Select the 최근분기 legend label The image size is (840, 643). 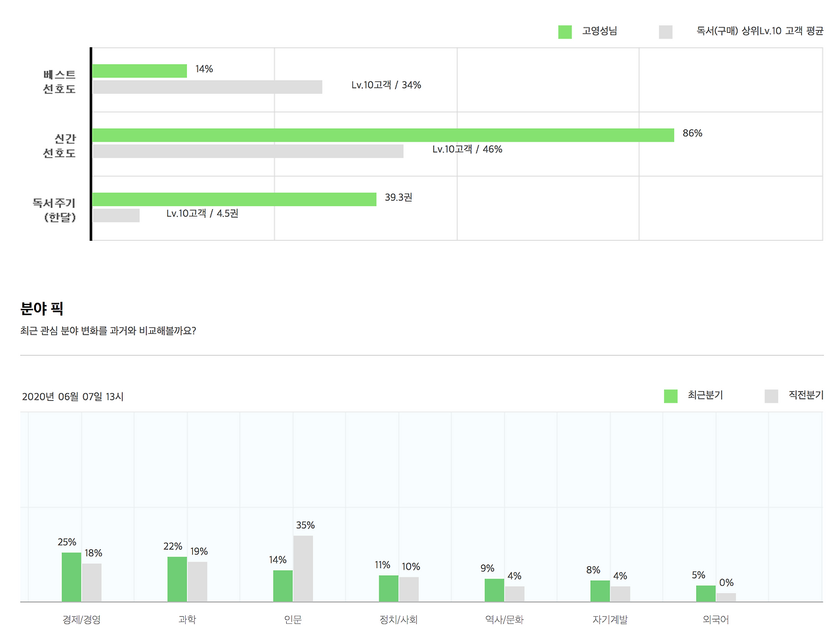pyautogui.click(x=705, y=395)
